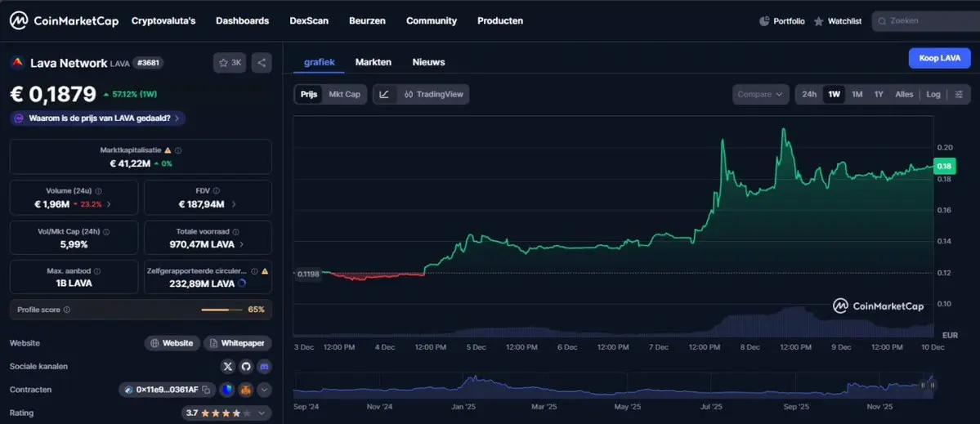Viewport: 980px width, 424px height.
Task: Open the GitHub repository link
Action: pyautogui.click(x=246, y=367)
